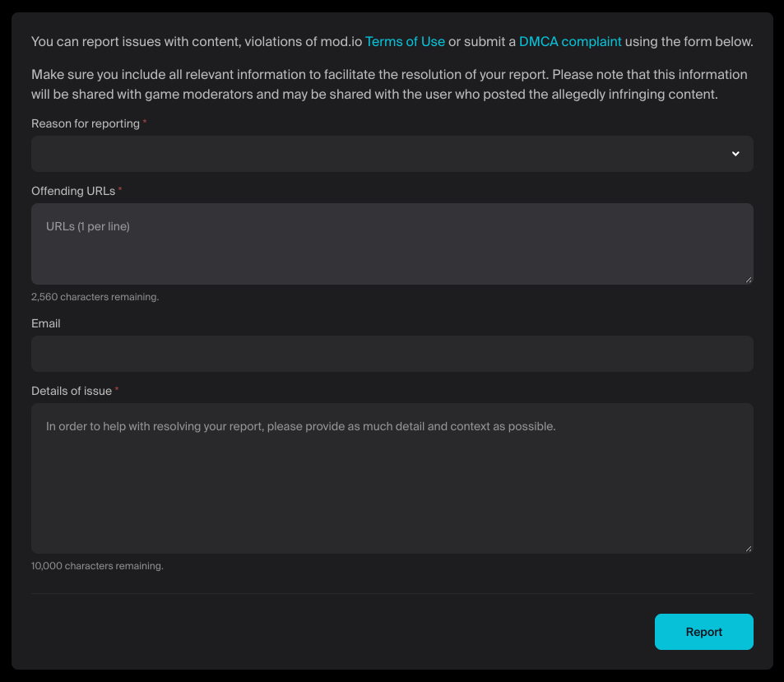Click the Reason for reporting label text
The width and height of the screenshot is (784, 682).
pyautogui.click(x=84, y=123)
